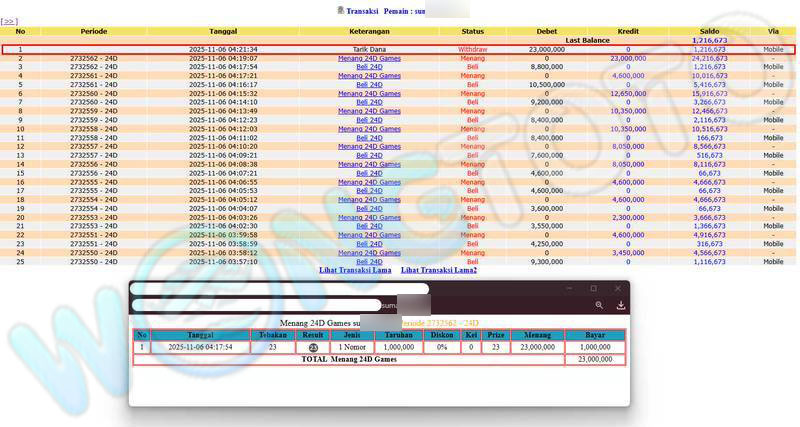Close the popup window
The height and width of the screenshot is (427, 800).
[x=617, y=288]
